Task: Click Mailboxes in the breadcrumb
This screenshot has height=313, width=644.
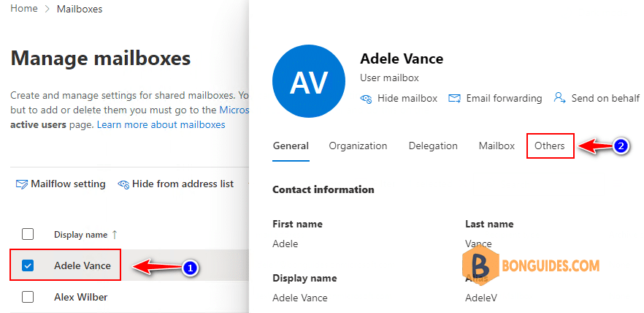Action: [x=80, y=9]
